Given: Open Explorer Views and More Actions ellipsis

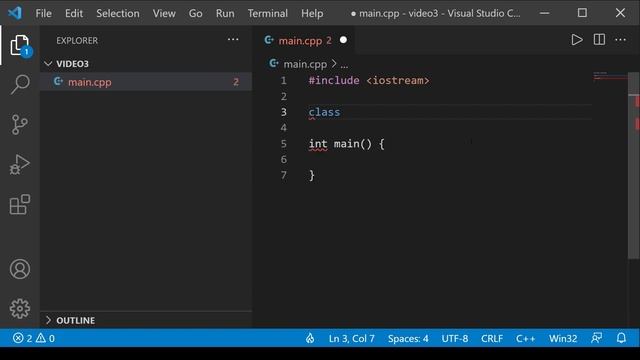Looking at the screenshot, I should 233,40.
